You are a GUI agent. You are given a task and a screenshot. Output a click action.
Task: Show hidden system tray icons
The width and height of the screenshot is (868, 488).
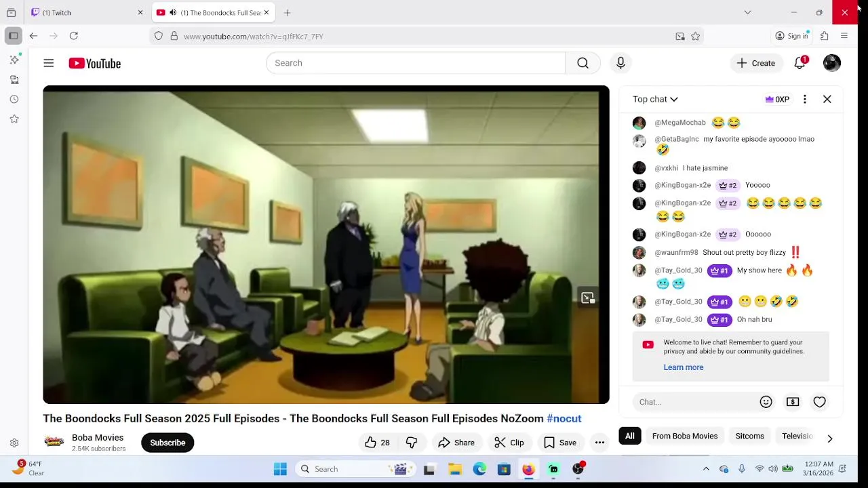tap(706, 469)
